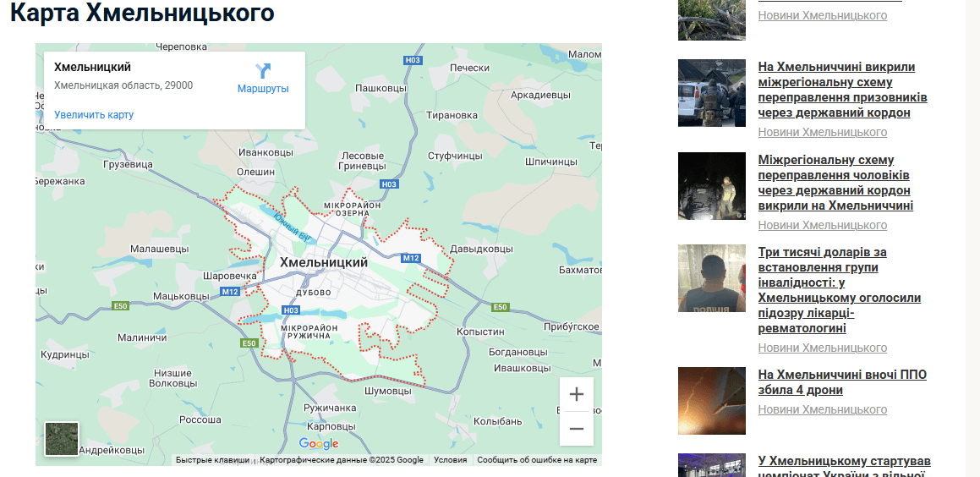Click the M12 road badge near Давыдковцы

coord(411,258)
